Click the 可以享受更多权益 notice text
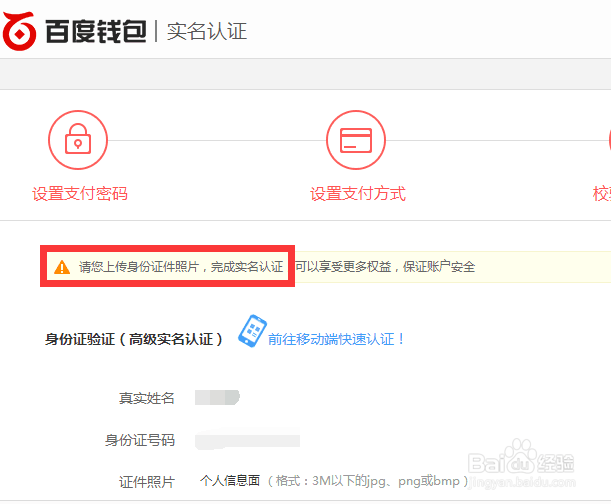 (343, 267)
